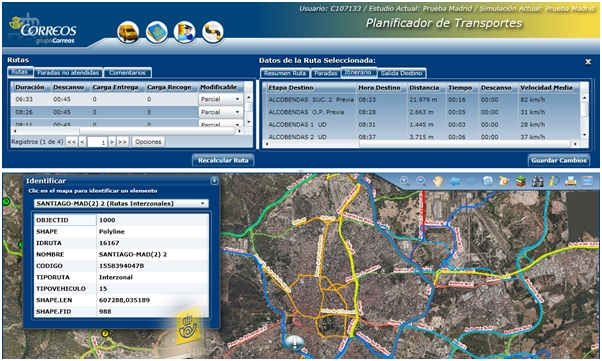Click the Correos logo
The image size is (602, 361).
pos(43,30)
